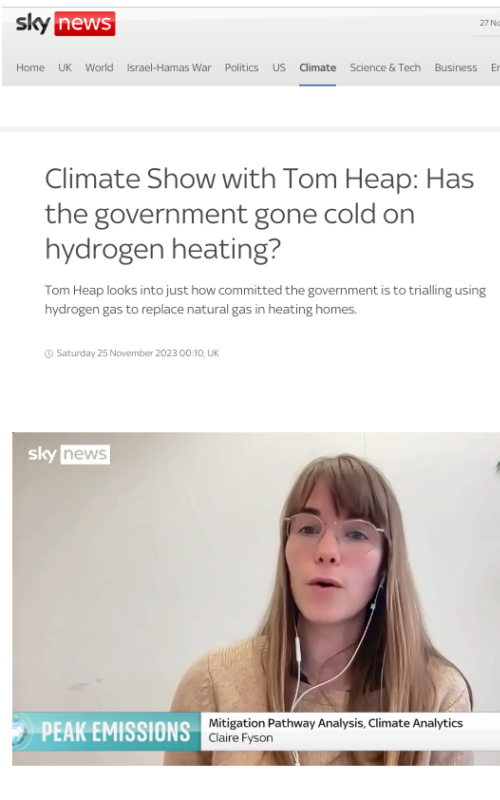Viewport: 500px width, 800px height.
Task: Click the partially visible date at top right
Action: 489,23
